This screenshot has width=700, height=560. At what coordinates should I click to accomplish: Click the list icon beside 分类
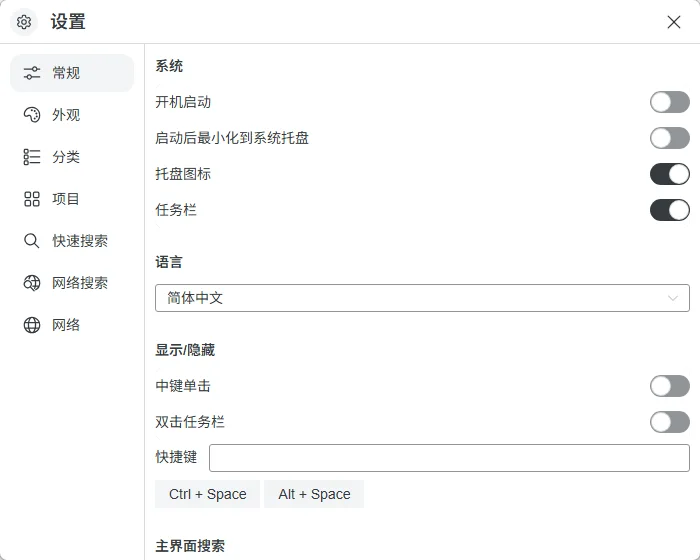32,157
